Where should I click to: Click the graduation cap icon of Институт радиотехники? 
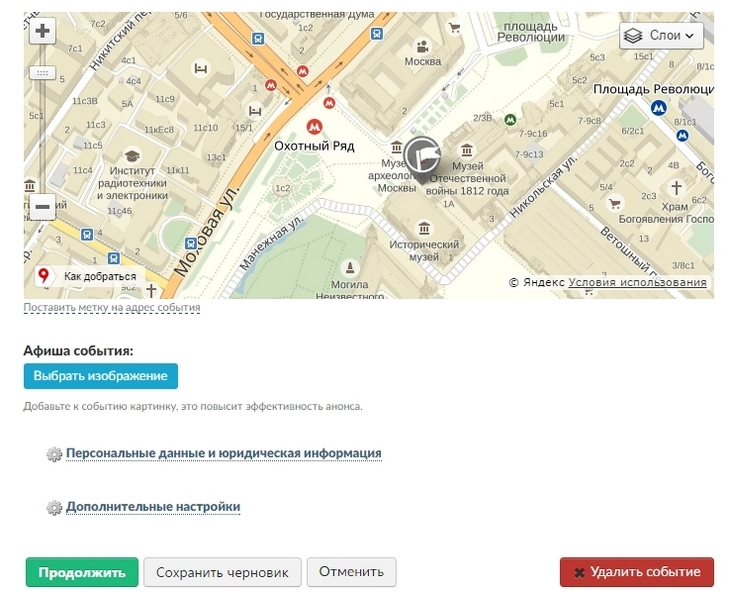[132, 155]
